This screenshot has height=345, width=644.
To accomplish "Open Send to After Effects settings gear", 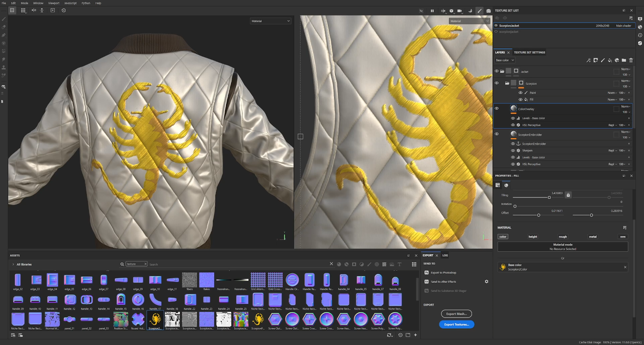I will (x=487, y=282).
